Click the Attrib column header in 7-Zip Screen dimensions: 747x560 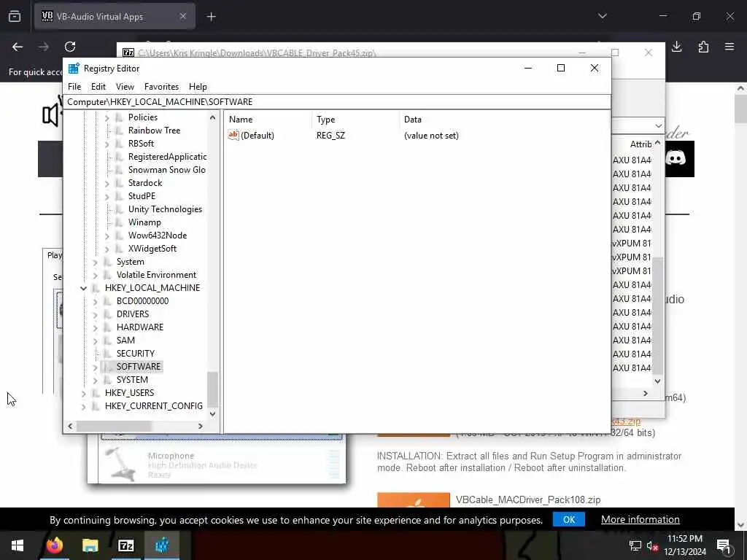[640, 144]
